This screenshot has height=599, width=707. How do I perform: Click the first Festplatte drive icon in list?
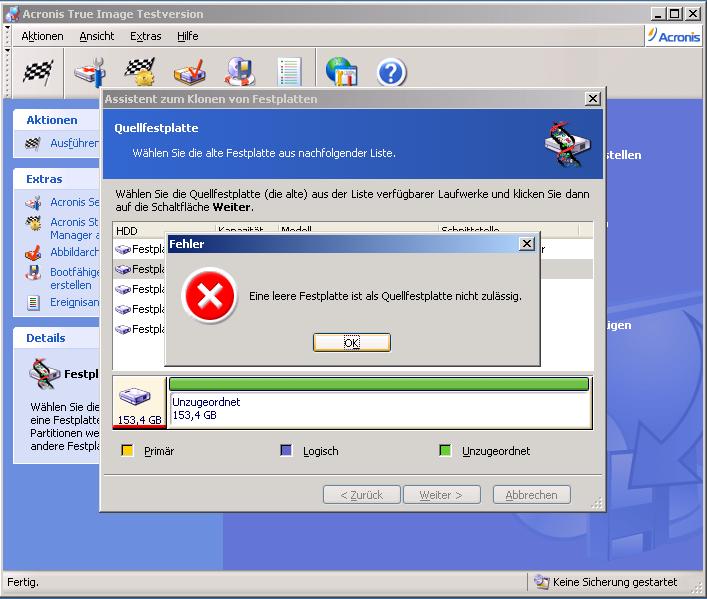(123, 249)
